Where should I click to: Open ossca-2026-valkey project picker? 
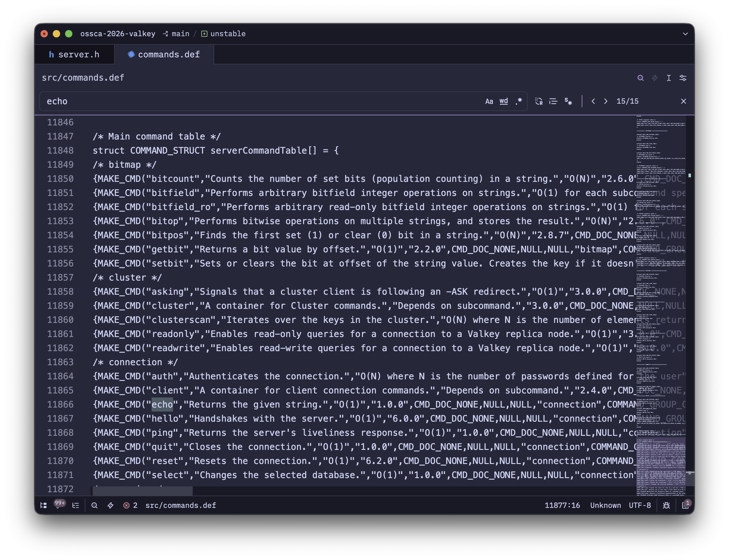[118, 34]
